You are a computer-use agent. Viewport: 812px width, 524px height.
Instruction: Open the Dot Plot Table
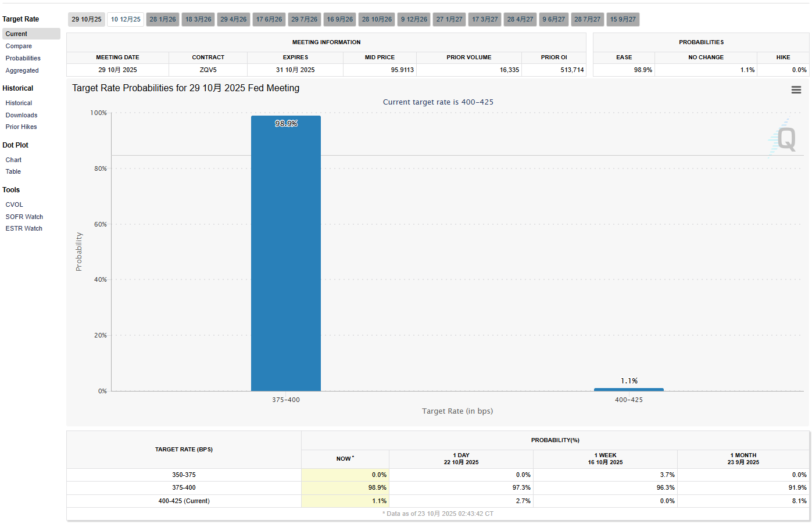click(13, 171)
